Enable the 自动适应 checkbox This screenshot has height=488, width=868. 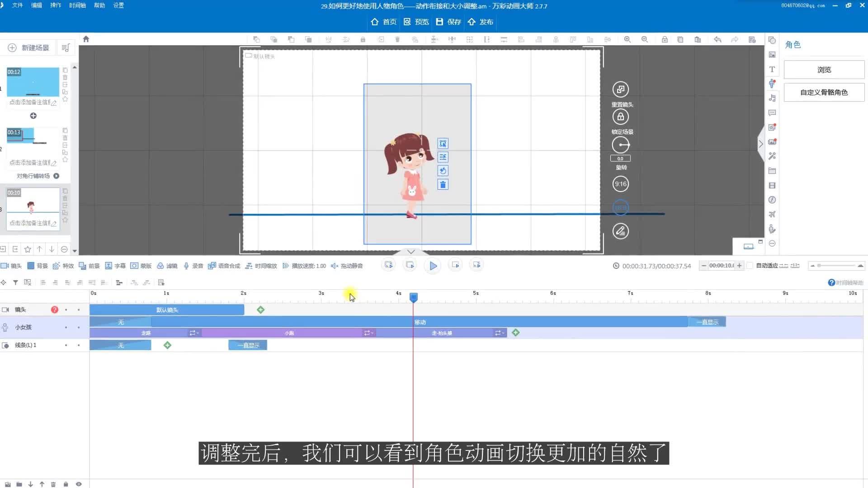click(750, 266)
